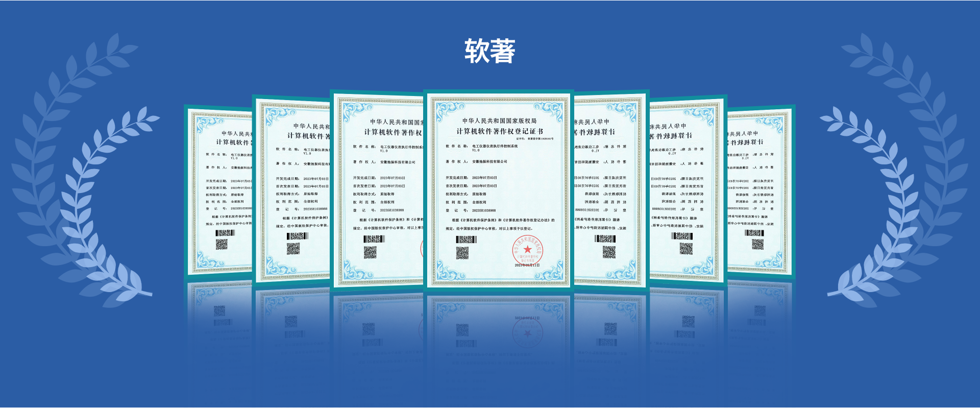The height and width of the screenshot is (408, 980).
Task: Click the 软著 heading
Action: point(489,51)
